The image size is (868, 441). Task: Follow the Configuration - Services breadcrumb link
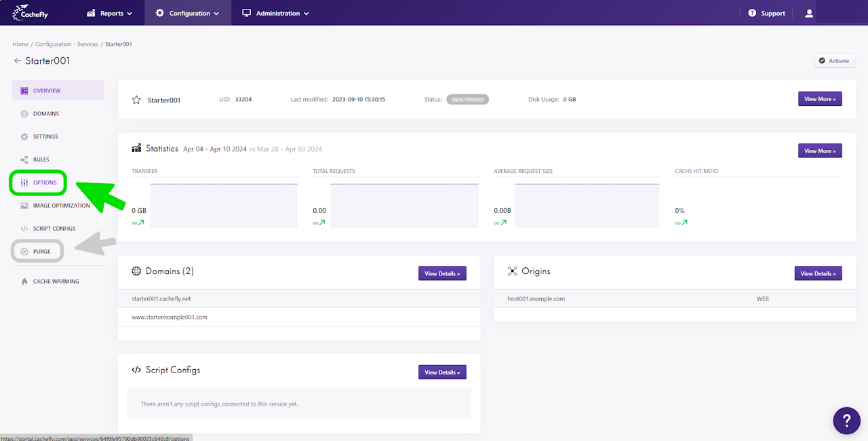tap(67, 44)
